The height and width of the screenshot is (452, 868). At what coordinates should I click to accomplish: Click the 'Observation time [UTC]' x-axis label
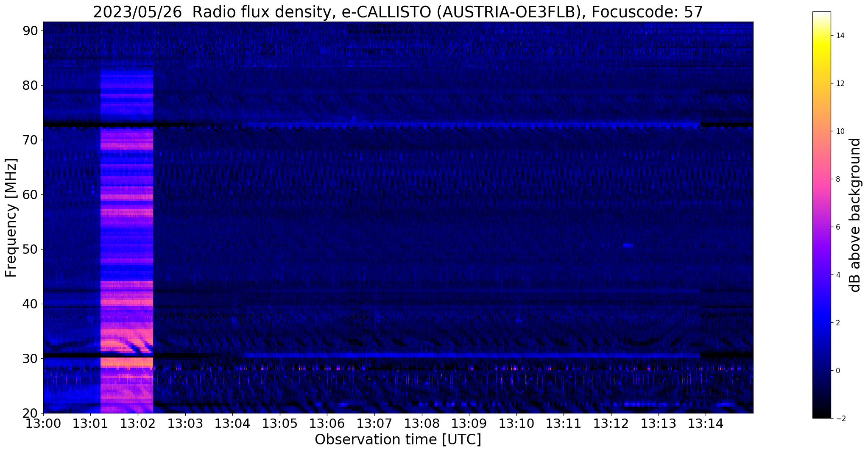[x=398, y=440]
